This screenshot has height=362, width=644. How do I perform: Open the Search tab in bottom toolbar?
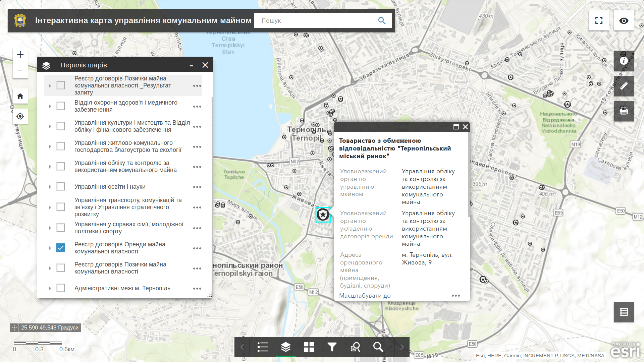[x=378, y=347]
